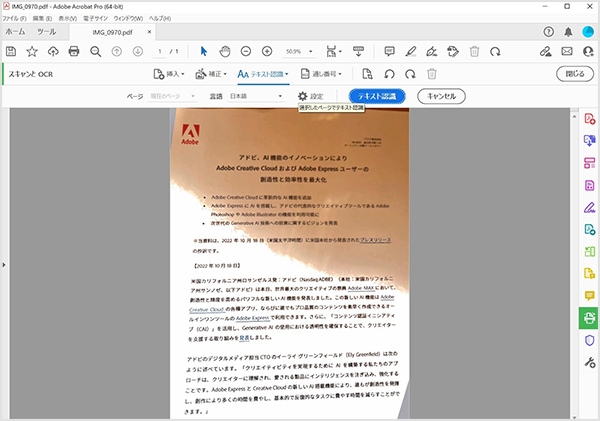Bookmark with the star icon
This screenshot has height=421, width=600.
[x=32, y=51]
